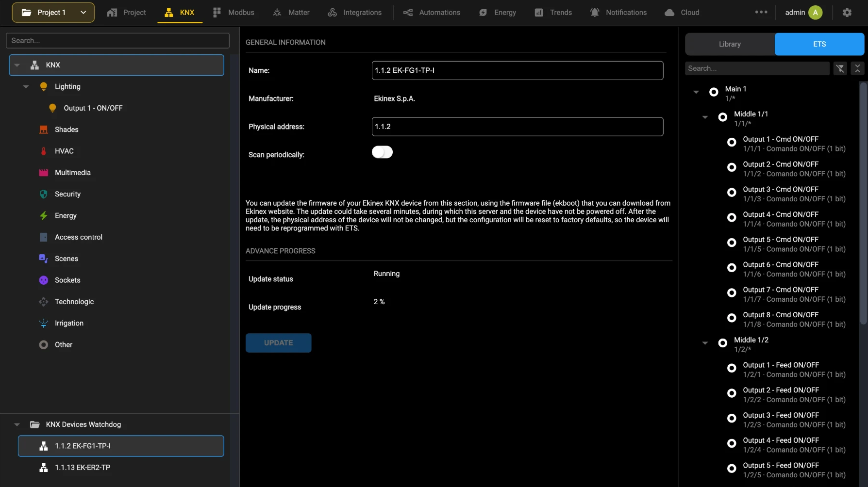Select the Energy lightning icon in the tree
This screenshot has width=868, height=487.
pos(44,215)
